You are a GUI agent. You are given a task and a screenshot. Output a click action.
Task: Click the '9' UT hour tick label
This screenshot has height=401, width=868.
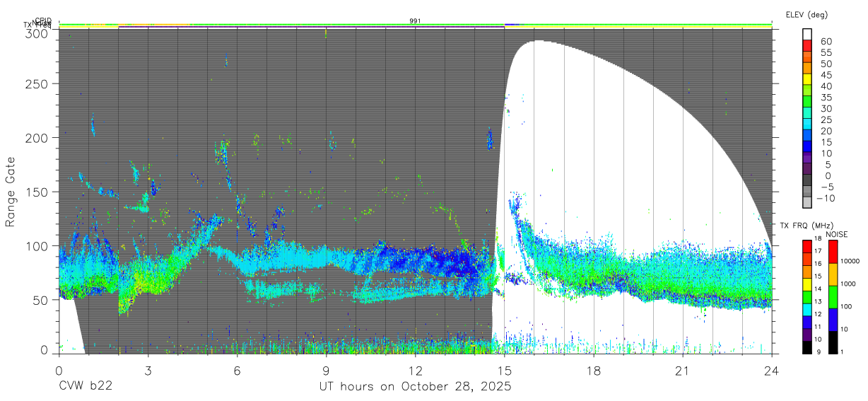[x=326, y=371]
